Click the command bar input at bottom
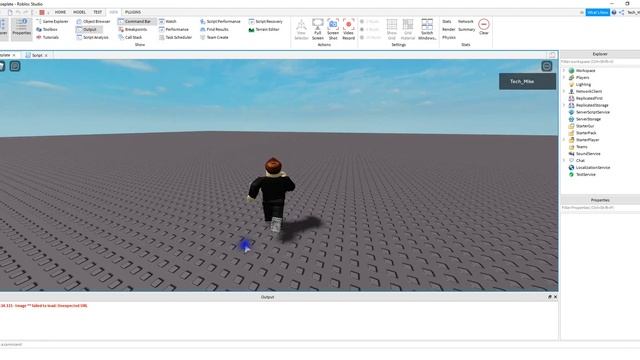 click(279, 344)
